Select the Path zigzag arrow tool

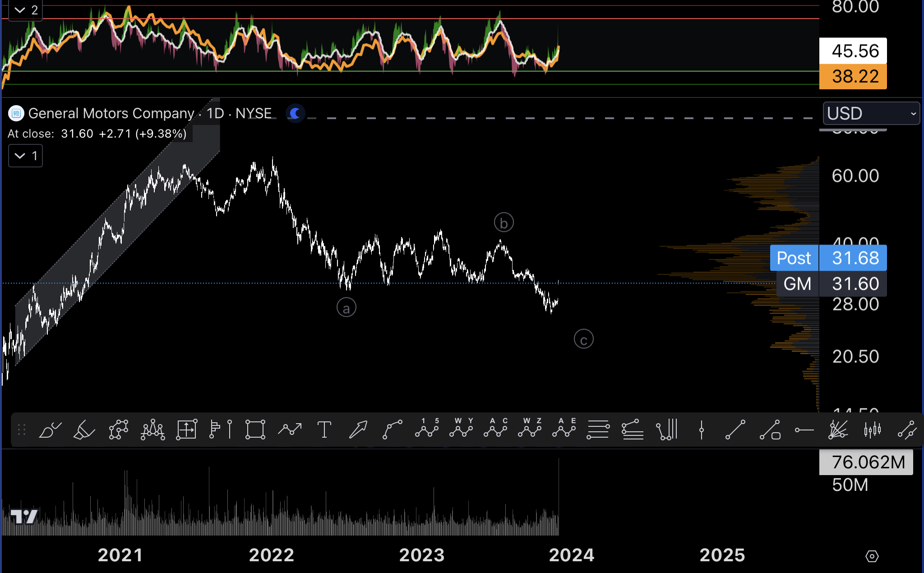289,430
